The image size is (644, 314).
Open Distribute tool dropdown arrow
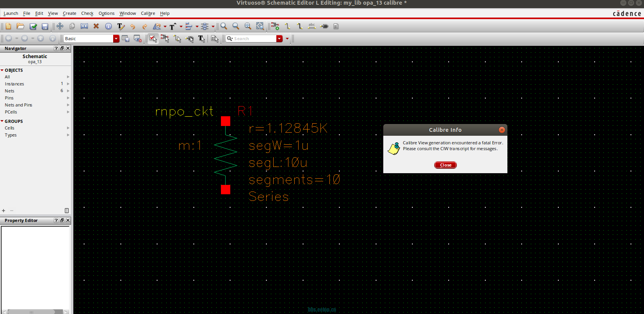(x=213, y=27)
